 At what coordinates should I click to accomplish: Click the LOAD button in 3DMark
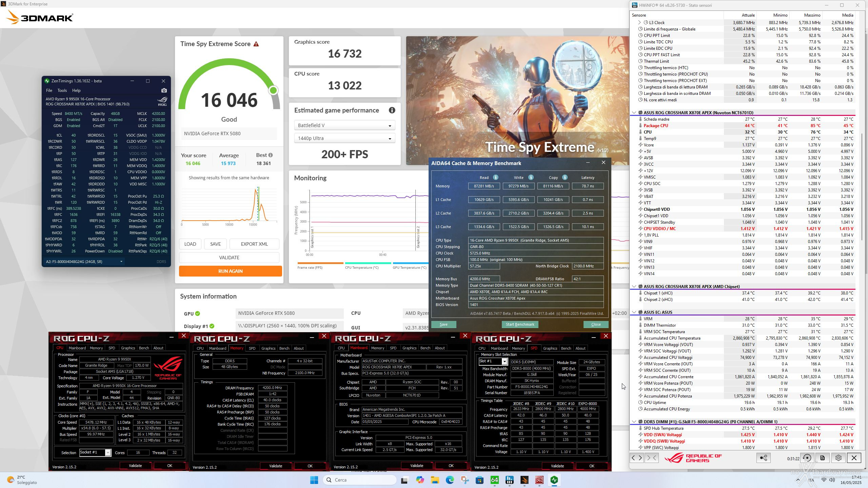point(190,244)
